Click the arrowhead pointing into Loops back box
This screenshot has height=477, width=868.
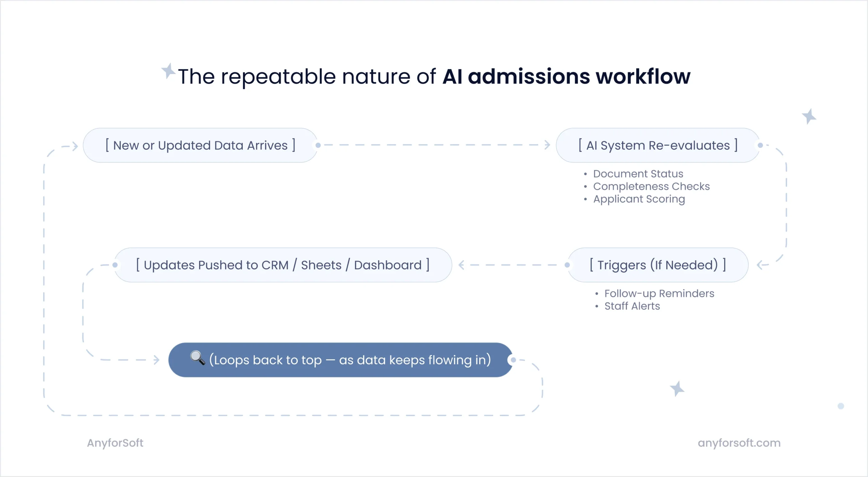[156, 360]
